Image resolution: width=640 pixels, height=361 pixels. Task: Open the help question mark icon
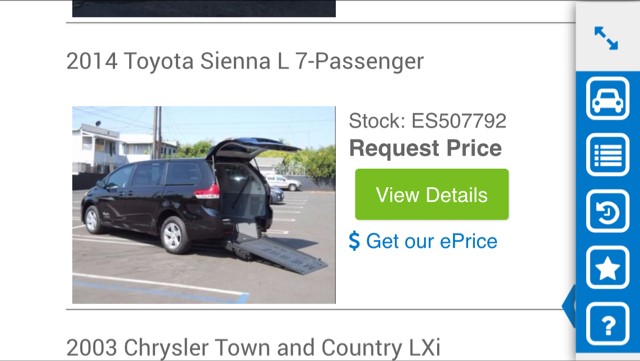(608, 324)
